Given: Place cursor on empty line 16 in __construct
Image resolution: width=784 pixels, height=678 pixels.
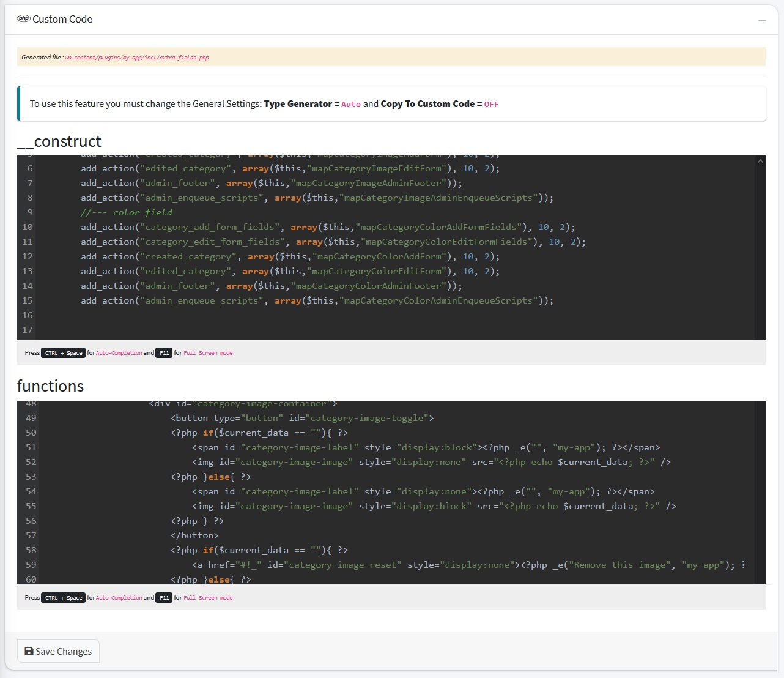Looking at the screenshot, I should (245, 315).
